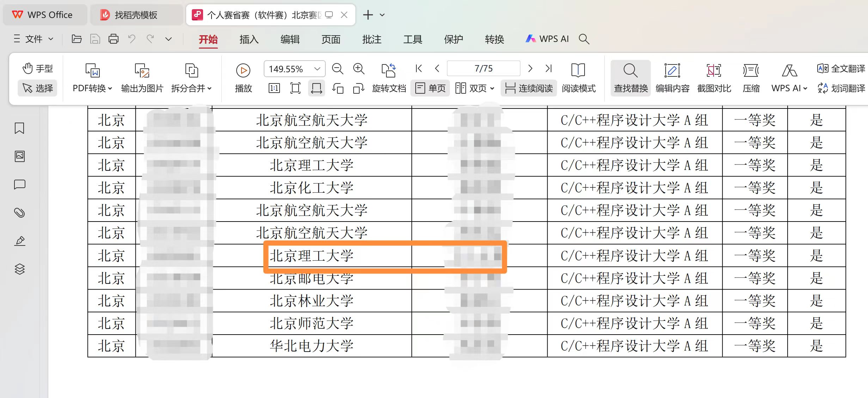868x398 pixels.
Task: Switch to the 插入 tab
Action: (x=249, y=39)
